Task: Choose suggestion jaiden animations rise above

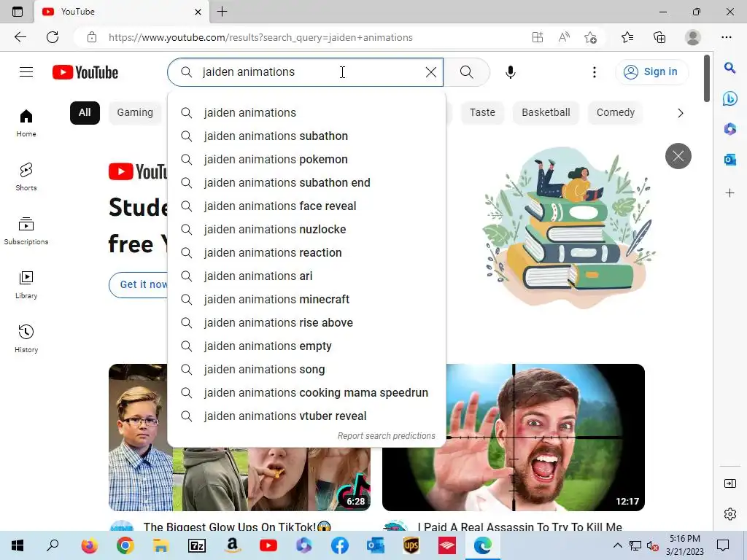Action: click(x=307, y=323)
